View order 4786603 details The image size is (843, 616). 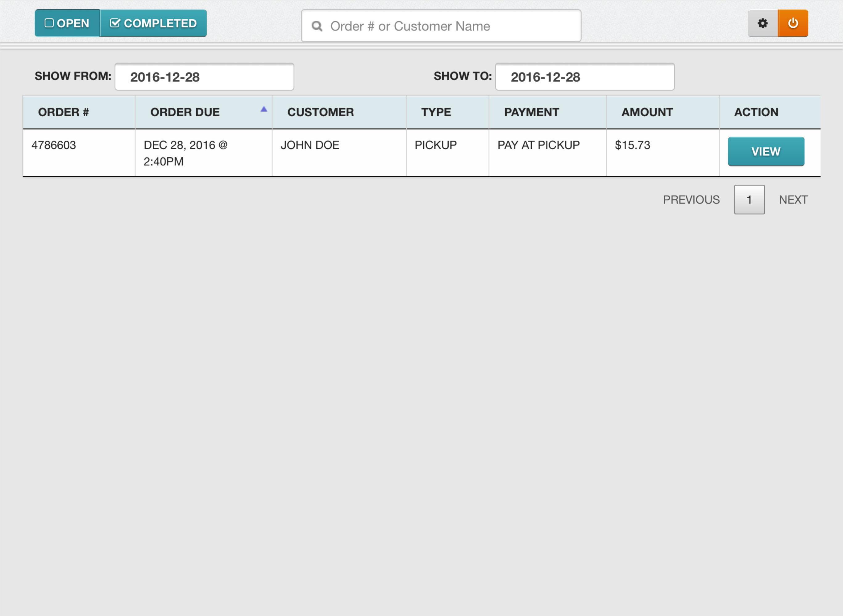(x=766, y=151)
